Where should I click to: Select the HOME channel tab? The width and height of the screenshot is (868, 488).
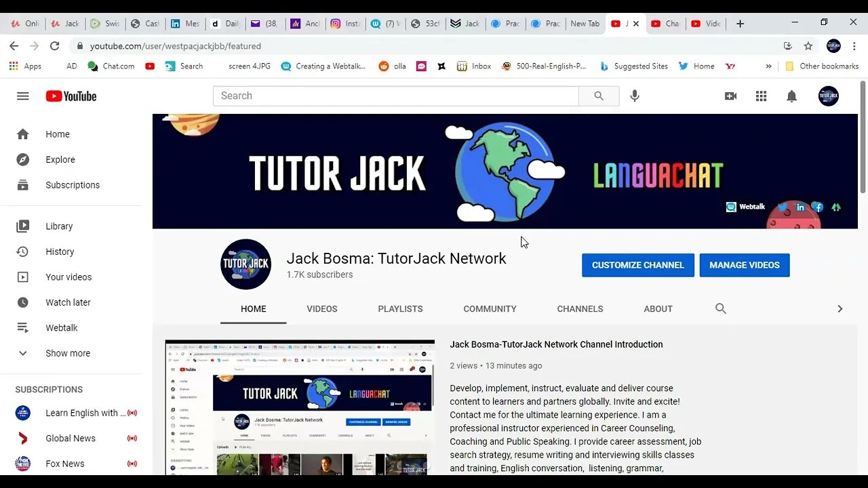(x=254, y=309)
